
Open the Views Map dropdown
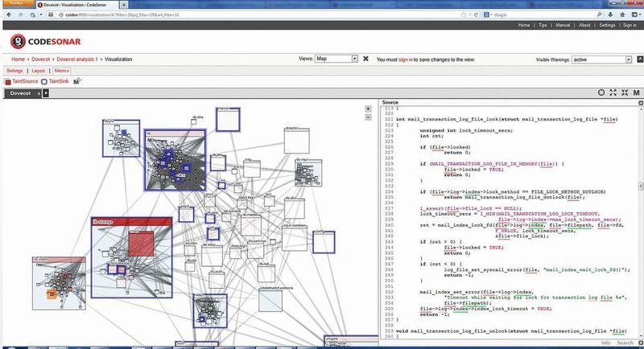click(x=336, y=59)
